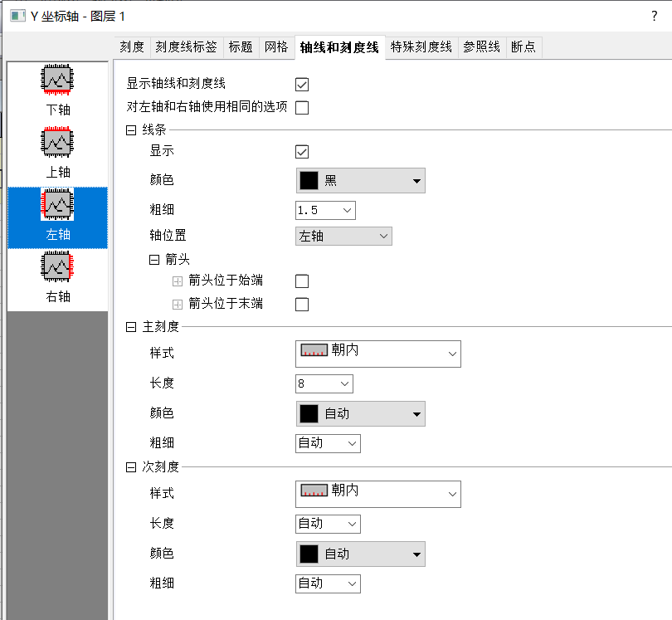The width and height of the screenshot is (672, 620).
Task: Switch to the 网格 tab
Action: (276, 47)
